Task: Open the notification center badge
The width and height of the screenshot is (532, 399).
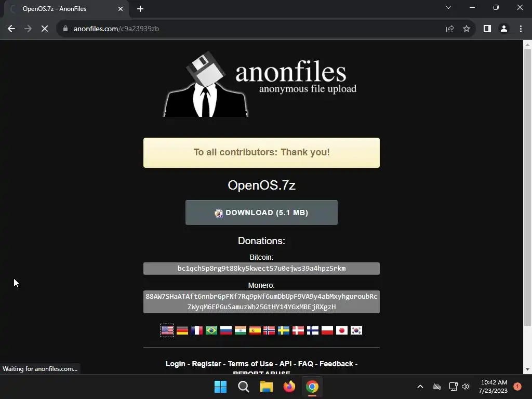Action: [517, 387]
